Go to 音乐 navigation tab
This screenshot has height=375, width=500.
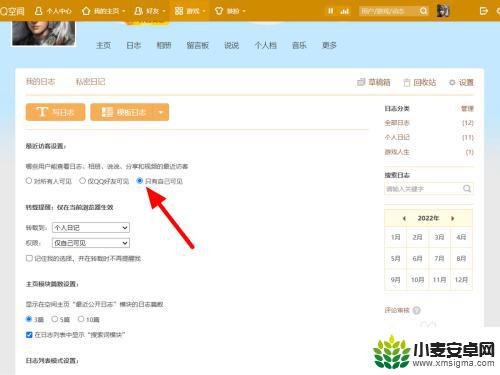pos(299,45)
